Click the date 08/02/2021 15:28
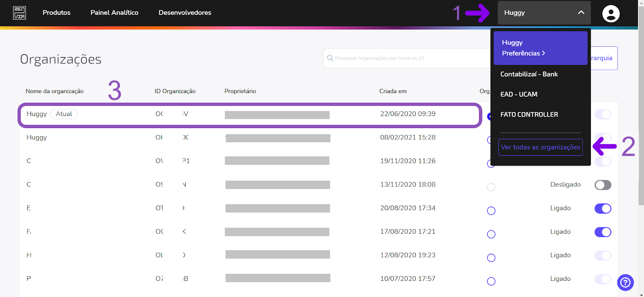Image resolution: width=644 pixels, height=297 pixels. coord(408,137)
